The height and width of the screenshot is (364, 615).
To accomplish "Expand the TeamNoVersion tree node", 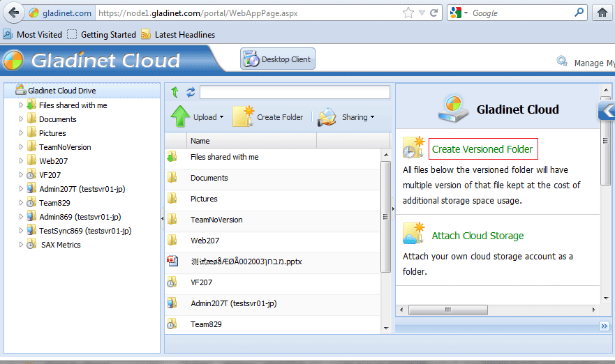I will pos(21,147).
